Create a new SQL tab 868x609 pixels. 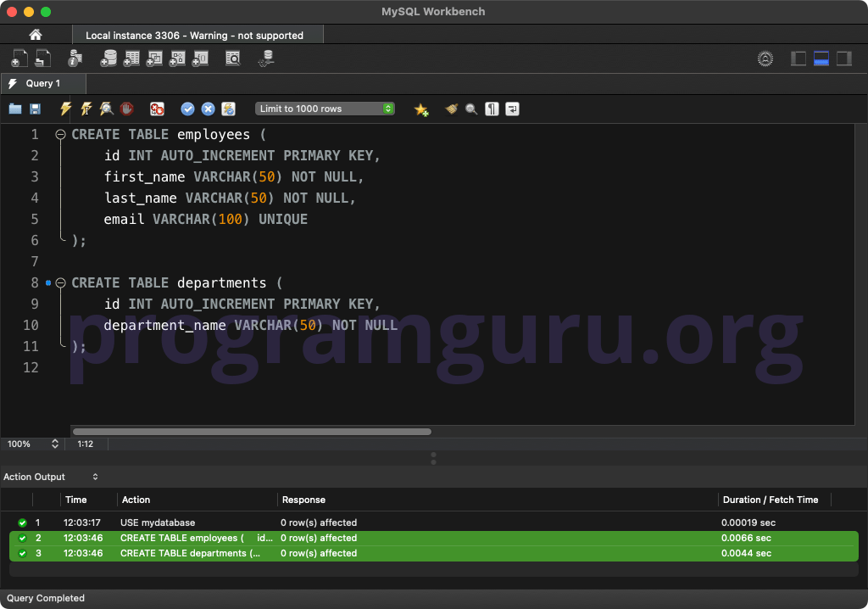[19, 58]
